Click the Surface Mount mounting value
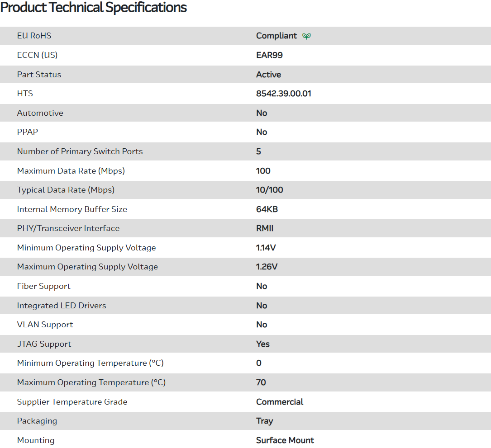Image resolution: width=491 pixels, height=448 pixels. click(285, 440)
